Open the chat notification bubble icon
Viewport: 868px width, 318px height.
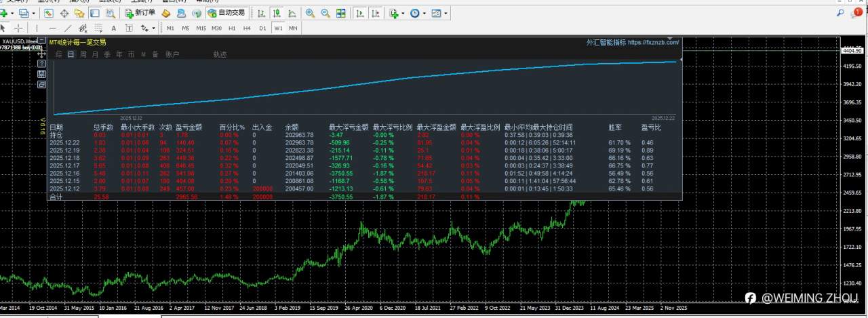tap(857, 13)
